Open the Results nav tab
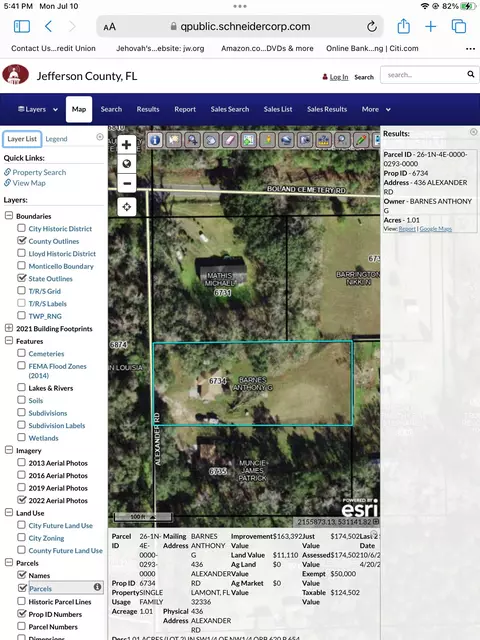Image resolution: width=480 pixels, height=640 pixels. click(148, 109)
